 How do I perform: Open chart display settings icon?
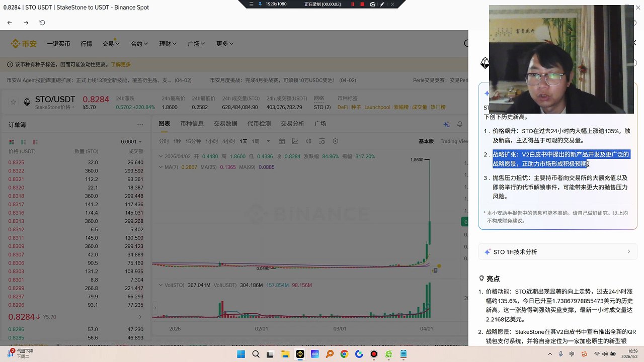pyautogui.click(x=322, y=141)
